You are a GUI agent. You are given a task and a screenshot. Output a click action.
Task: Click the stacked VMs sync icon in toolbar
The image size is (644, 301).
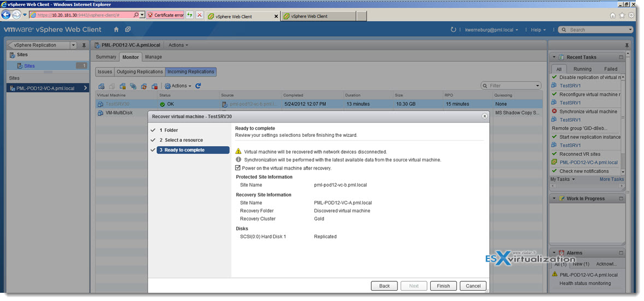click(x=133, y=86)
